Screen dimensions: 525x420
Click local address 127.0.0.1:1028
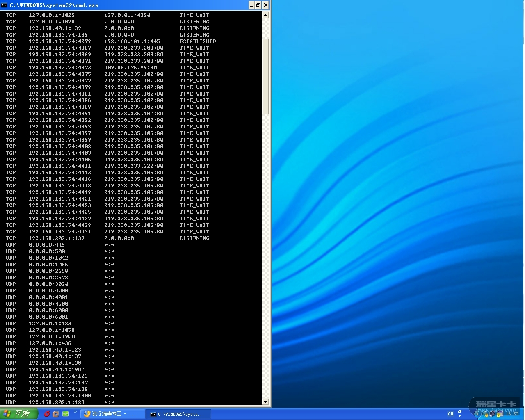click(52, 22)
